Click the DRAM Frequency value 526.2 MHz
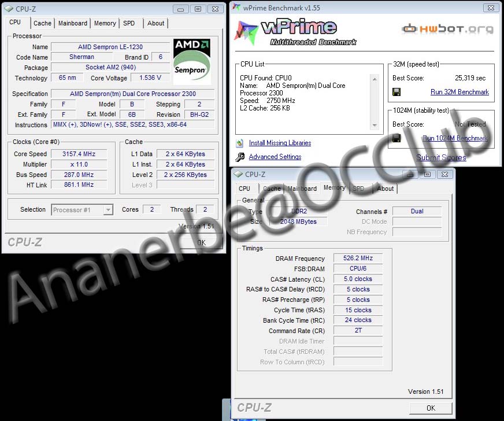This screenshot has height=421, width=504. click(358, 258)
